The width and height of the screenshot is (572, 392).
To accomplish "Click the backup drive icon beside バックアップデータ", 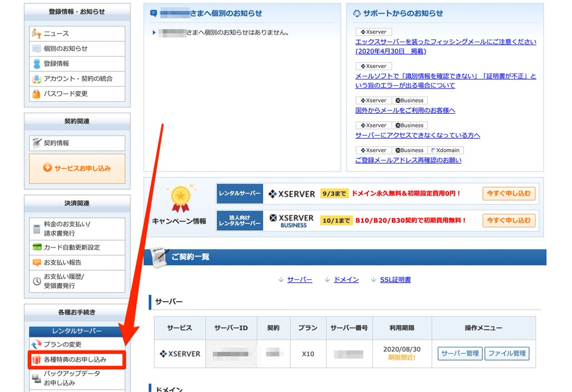I will point(37,378).
